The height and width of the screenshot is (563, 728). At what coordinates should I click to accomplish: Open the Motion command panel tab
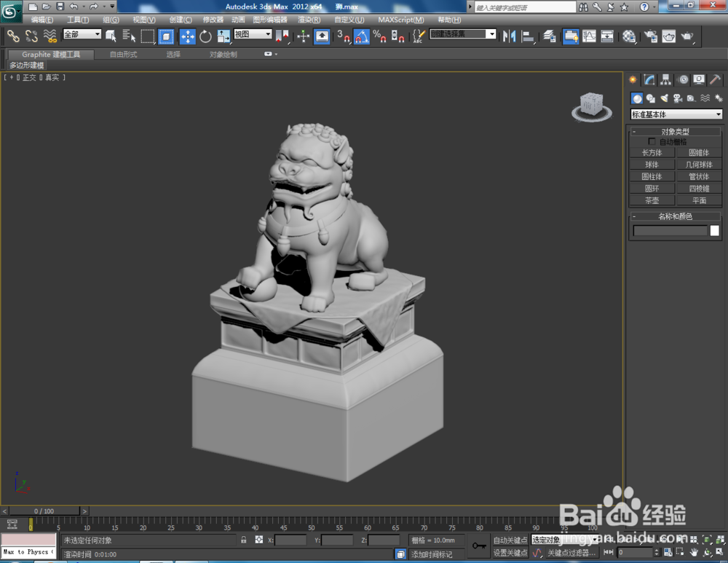point(683,79)
